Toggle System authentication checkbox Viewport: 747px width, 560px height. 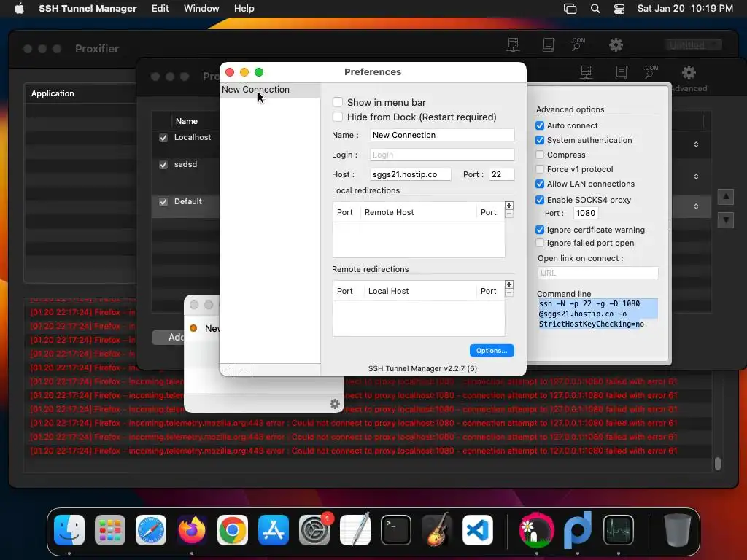tap(540, 140)
